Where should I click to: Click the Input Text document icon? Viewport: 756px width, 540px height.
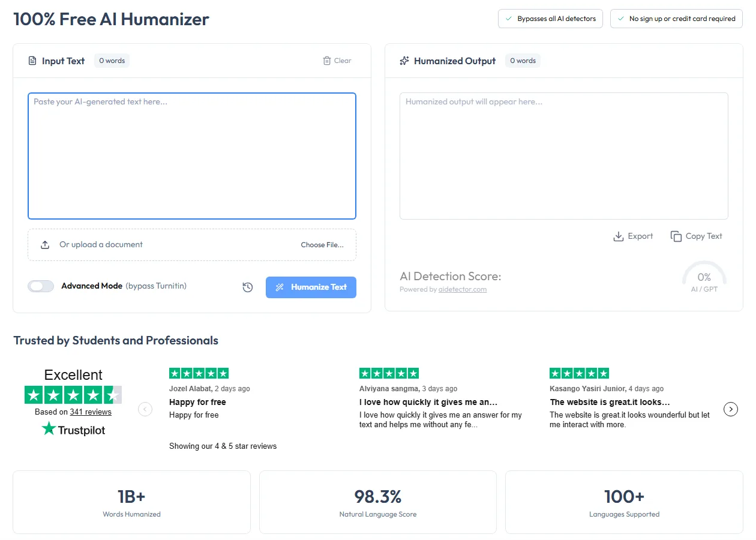(32, 61)
